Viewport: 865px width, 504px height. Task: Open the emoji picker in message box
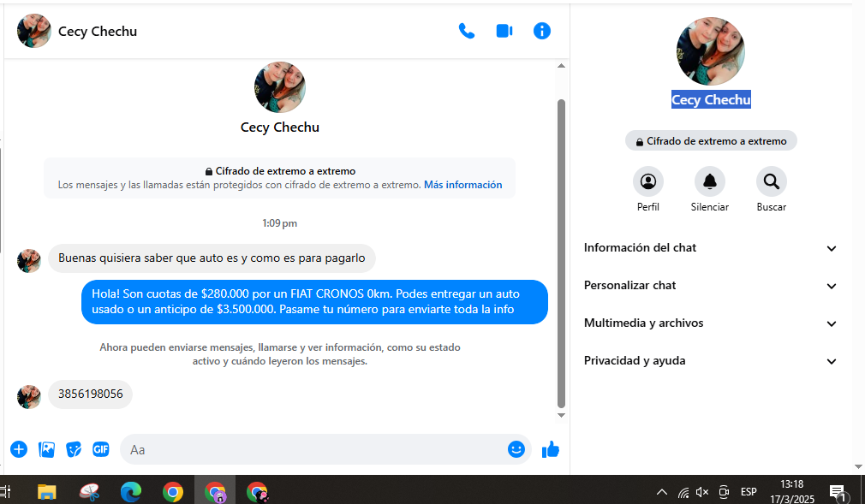pos(516,449)
